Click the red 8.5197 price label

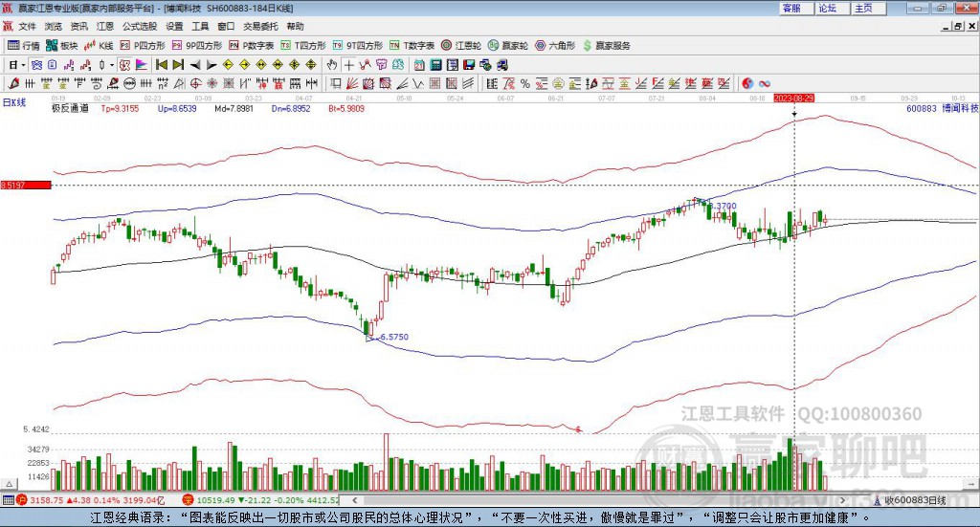point(26,185)
